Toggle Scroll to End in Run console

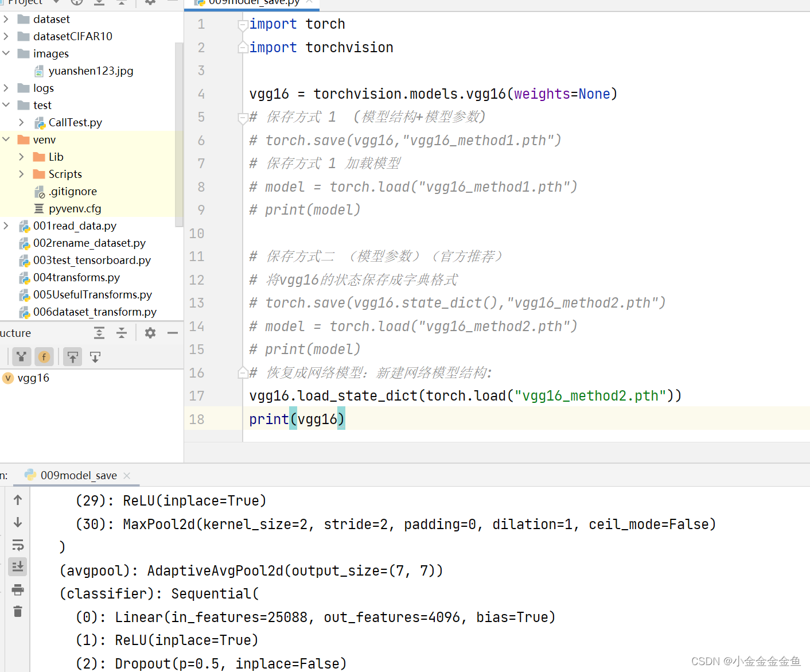pyautogui.click(x=18, y=567)
